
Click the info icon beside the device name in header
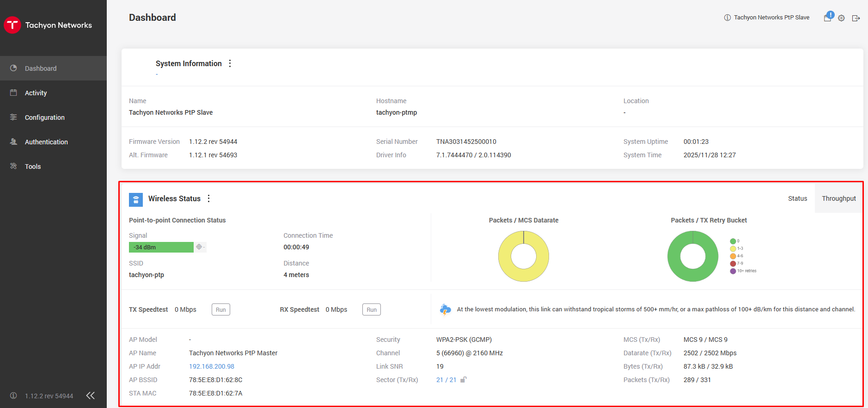coord(727,18)
